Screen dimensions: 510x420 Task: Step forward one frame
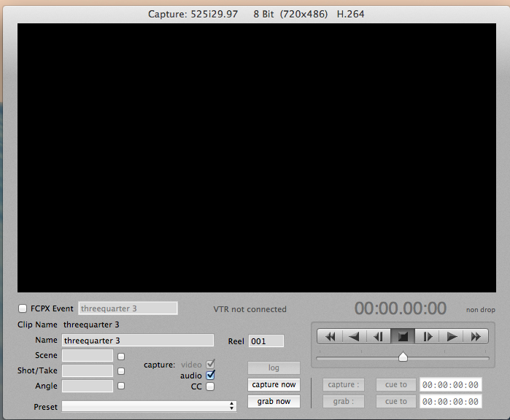[428, 336]
